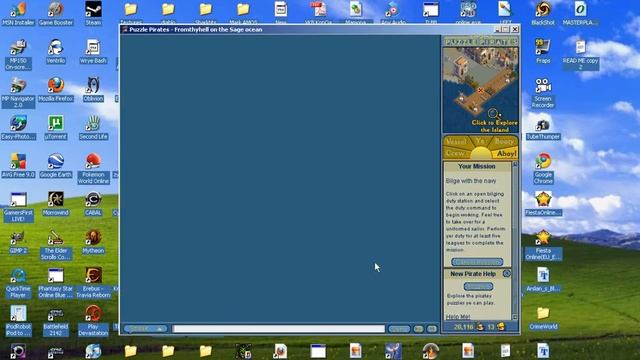
Task: Select the Ventrilo desktop icon
Action: [56, 51]
